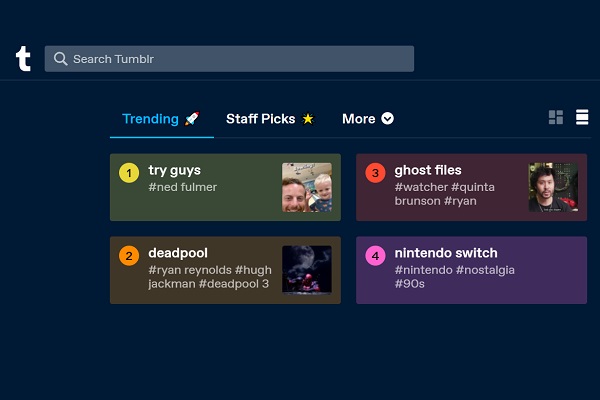
Task: Click the try guys thumbnail image
Action: 307,188
